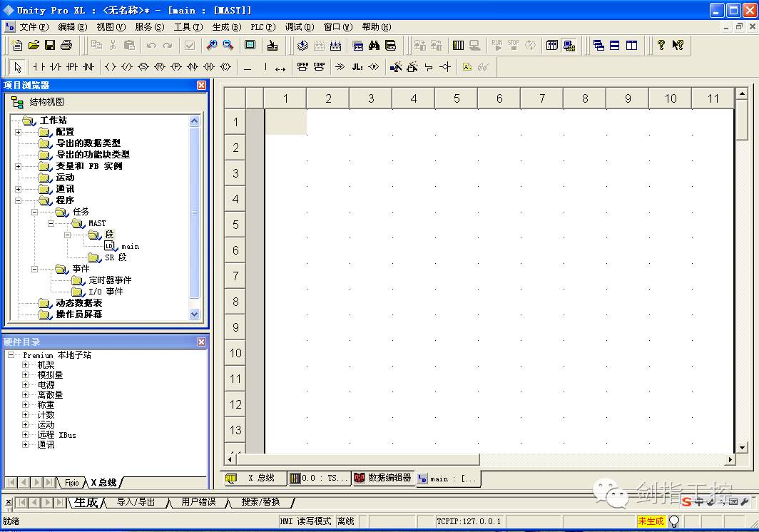
Task: Select the Call coil (C) tool
Action: click(225, 67)
